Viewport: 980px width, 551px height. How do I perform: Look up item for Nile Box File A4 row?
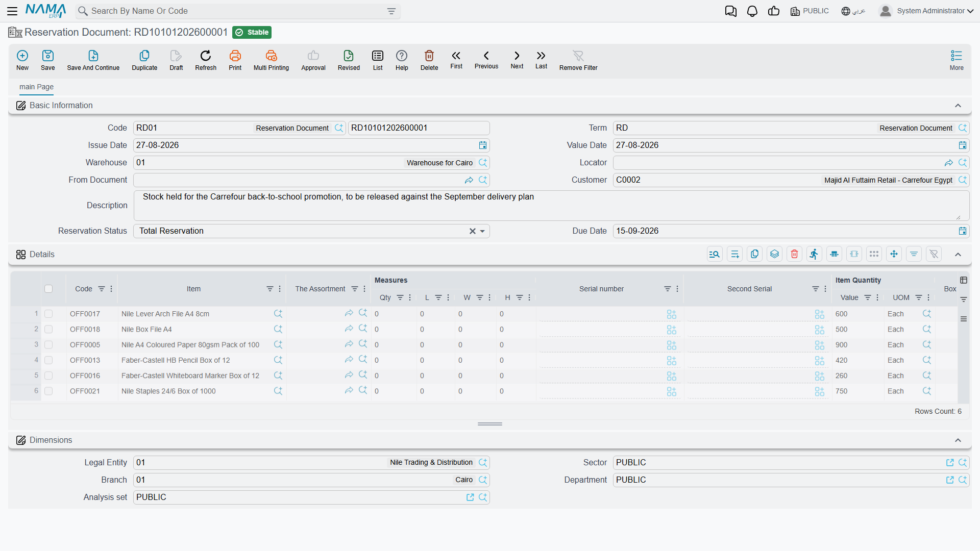pos(278,329)
